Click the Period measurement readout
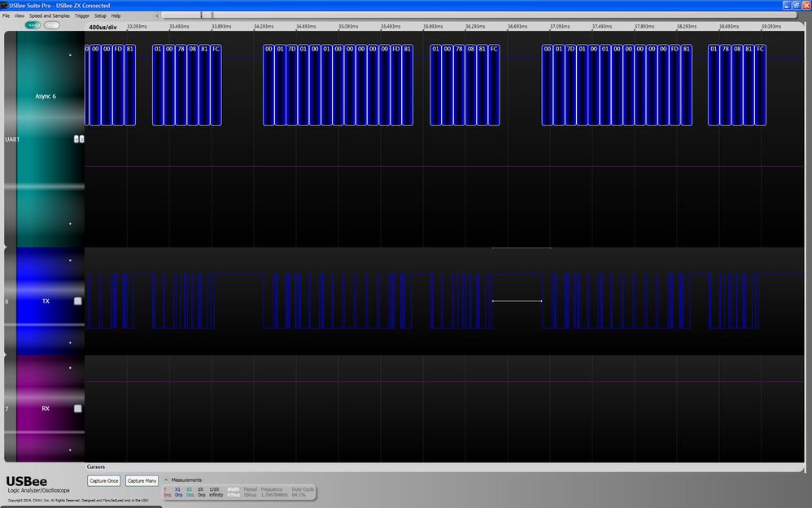The height and width of the screenshot is (508, 812). coord(250,492)
